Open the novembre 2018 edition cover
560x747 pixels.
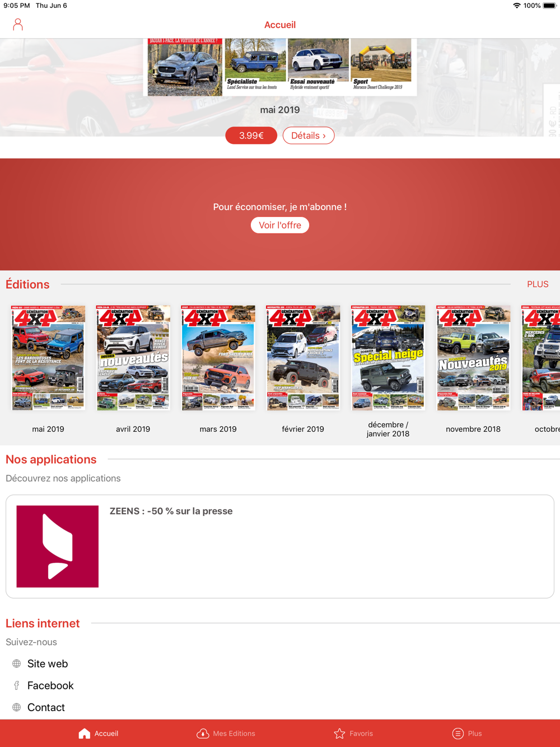pyautogui.click(x=473, y=358)
